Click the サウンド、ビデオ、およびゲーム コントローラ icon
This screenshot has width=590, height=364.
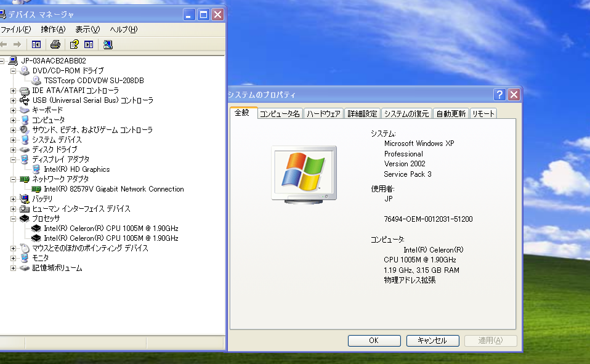click(x=25, y=129)
